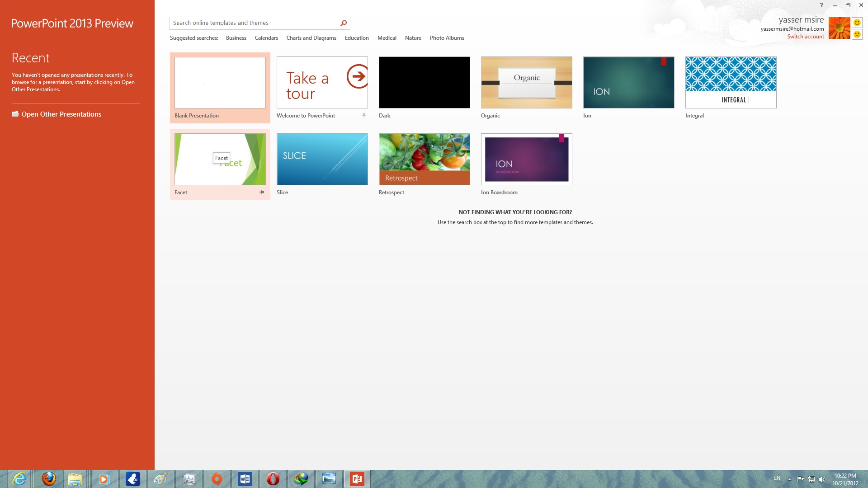Open the taskbar clock and date

[x=845, y=479]
